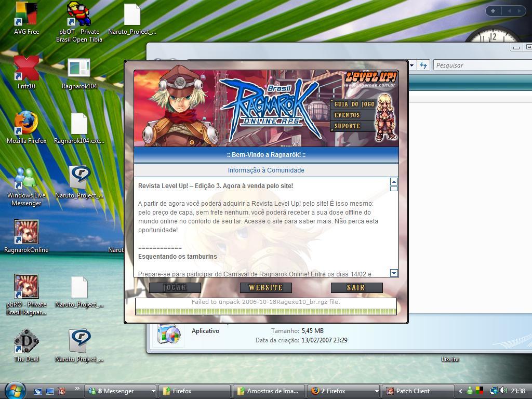Viewport: 532px width, 399px height.
Task: Switch to Amostras de Ima... taskbar button
Action: [x=269, y=391]
